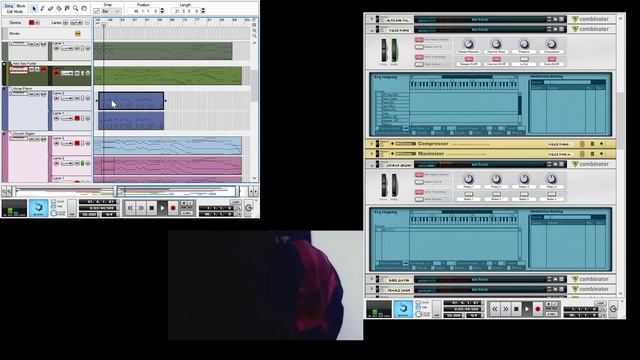Select the Pencil tool in sequencer toolbar
The image size is (640, 360).
click(x=42, y=8)
